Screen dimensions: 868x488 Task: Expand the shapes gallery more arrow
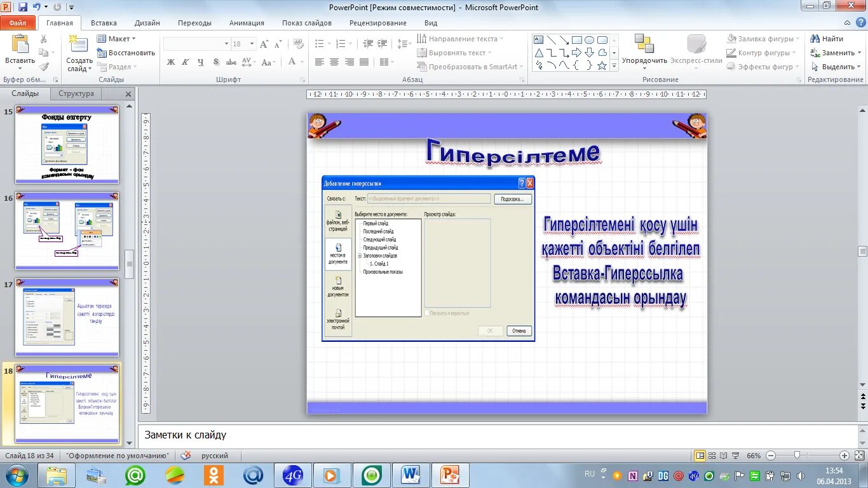coord(613,65)
